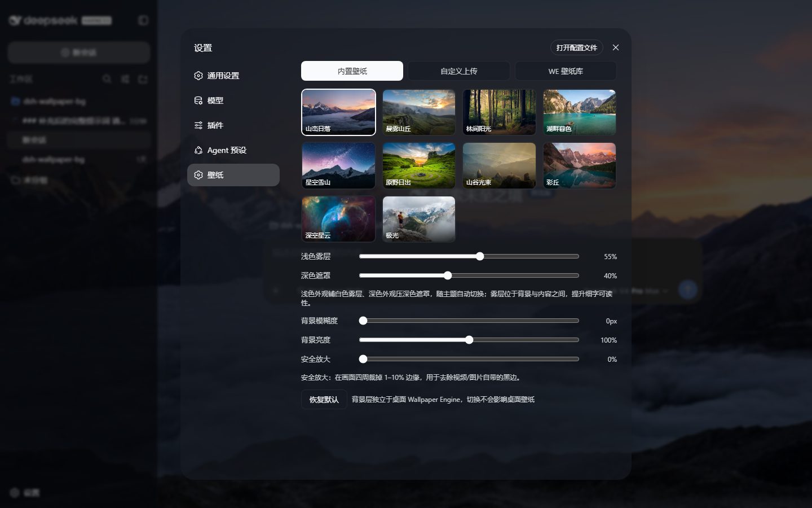Screen dimensions: 812x508
Task: Click the 深色遮罩 label
Action: (316, 275)
